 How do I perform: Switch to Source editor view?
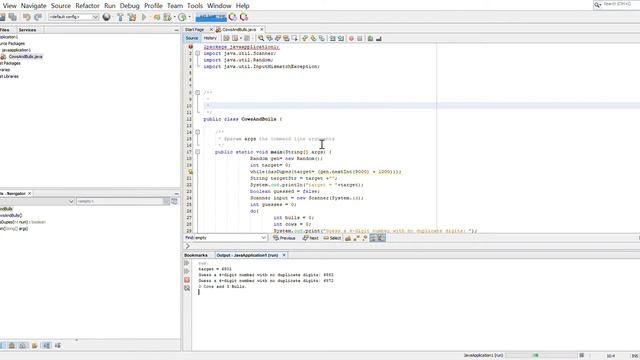coord(191,38)
